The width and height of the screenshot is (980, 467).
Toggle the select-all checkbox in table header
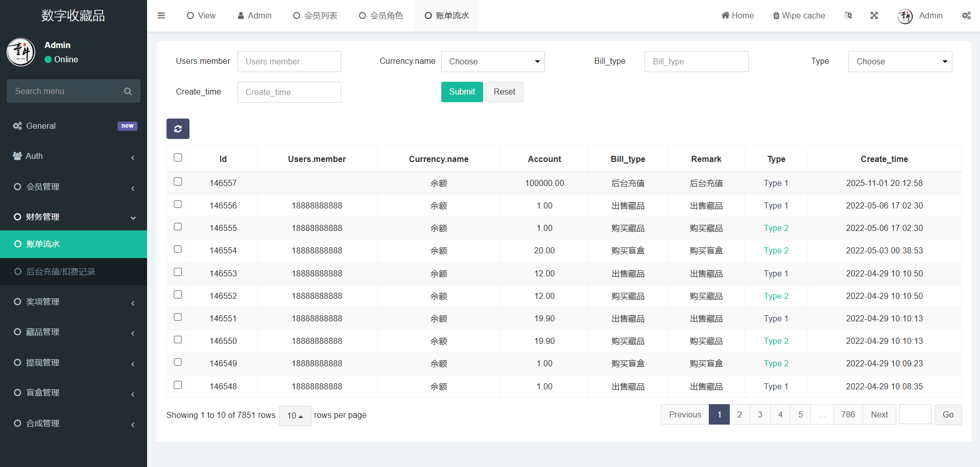click(178, 157)
